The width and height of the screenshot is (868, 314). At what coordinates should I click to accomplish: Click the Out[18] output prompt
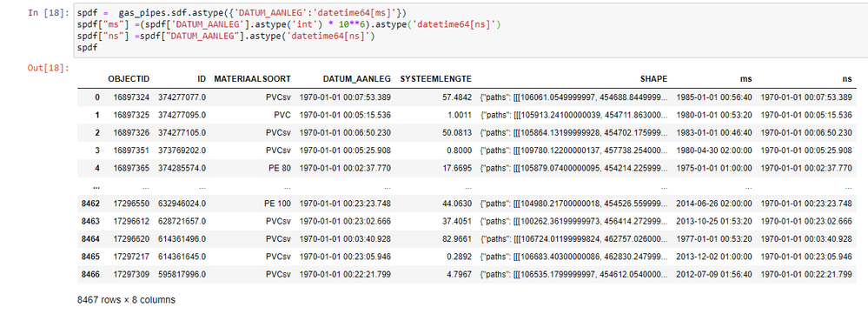[48, 68]
